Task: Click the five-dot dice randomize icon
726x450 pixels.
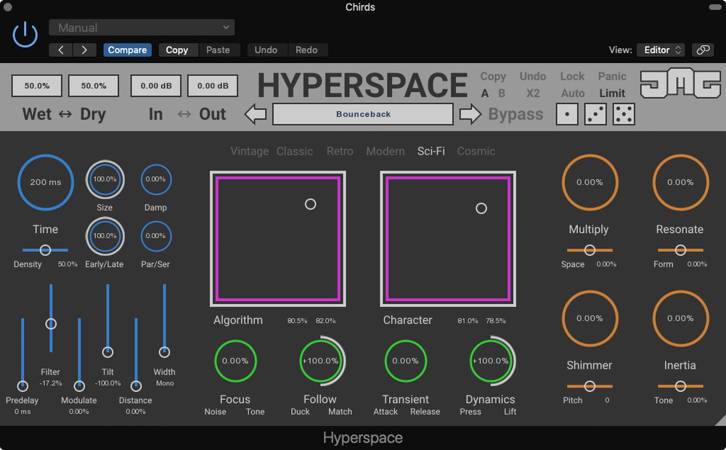Action: [x=623, y=114]
